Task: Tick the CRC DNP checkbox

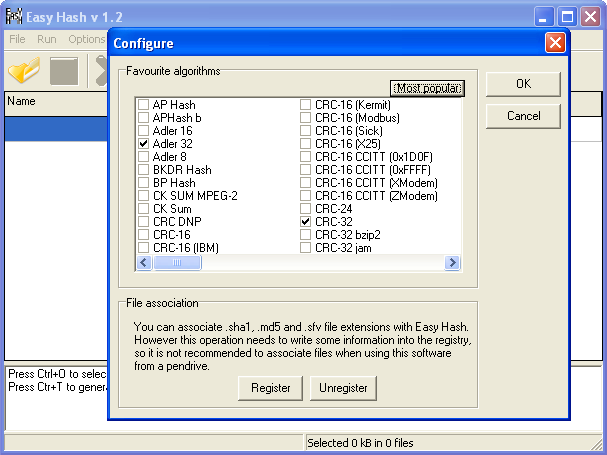Action: point(144,221)
